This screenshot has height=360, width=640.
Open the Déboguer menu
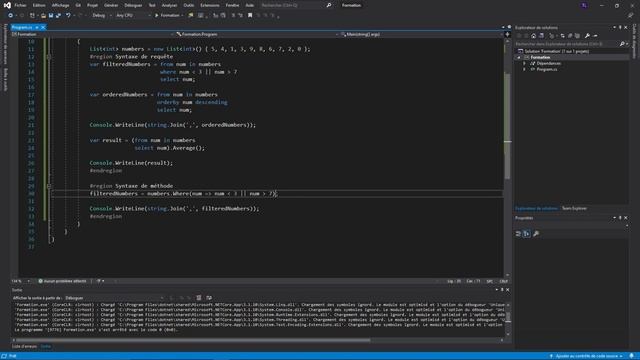point(133,5)
